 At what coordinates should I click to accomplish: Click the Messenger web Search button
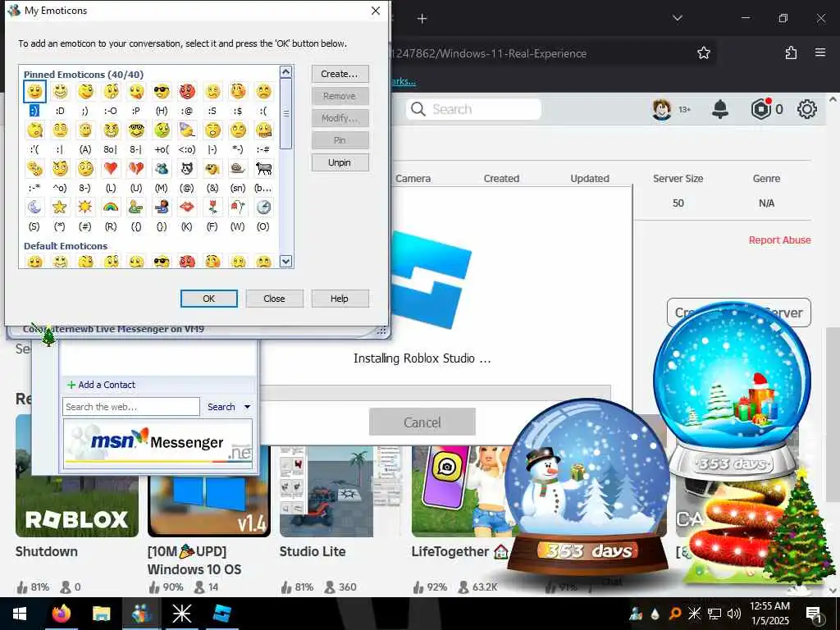[x=221, y=407]
